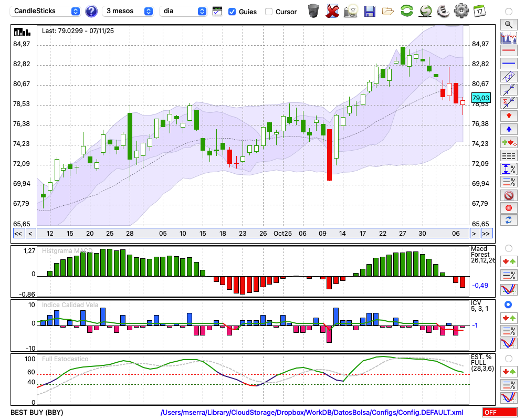Viewport: 525px width, 420px height.
Task: Select the blue horizontal line tool
Action: click(x=509, y=64)
